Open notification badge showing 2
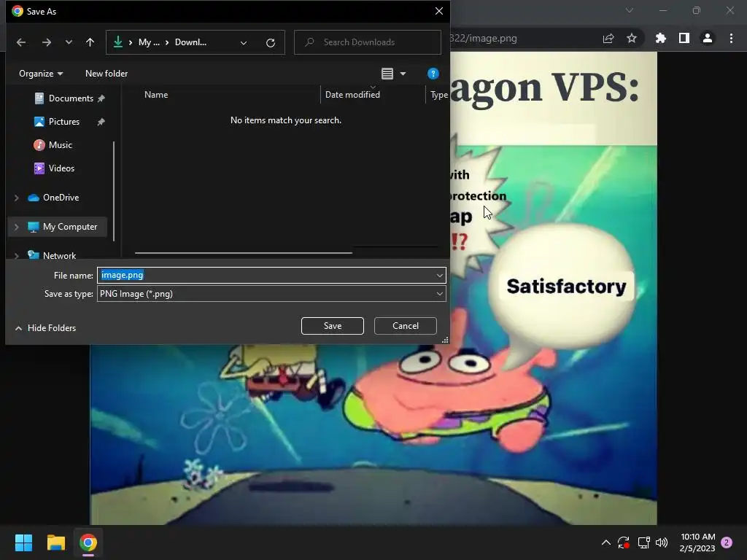 click(x=727, y=542)
